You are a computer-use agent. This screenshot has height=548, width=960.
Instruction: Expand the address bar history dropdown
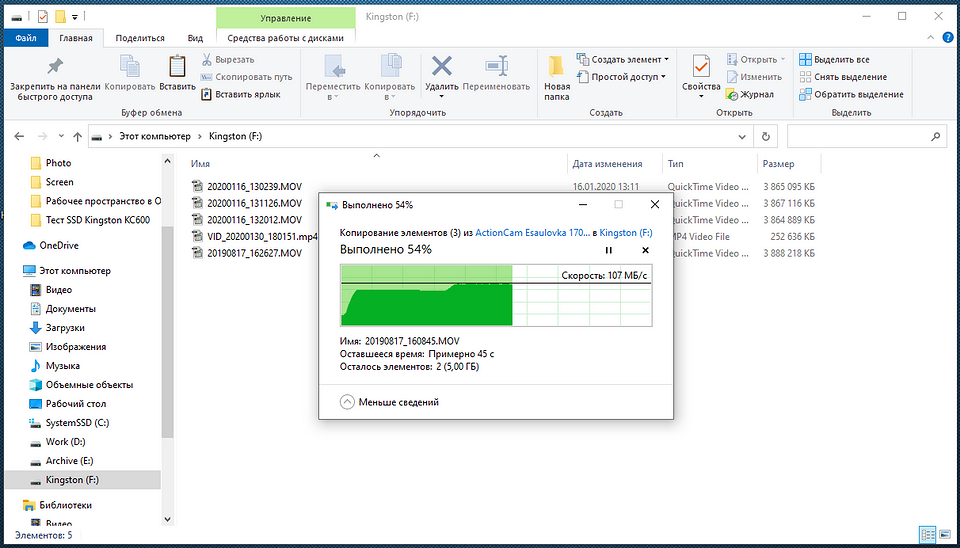point(744,136)
